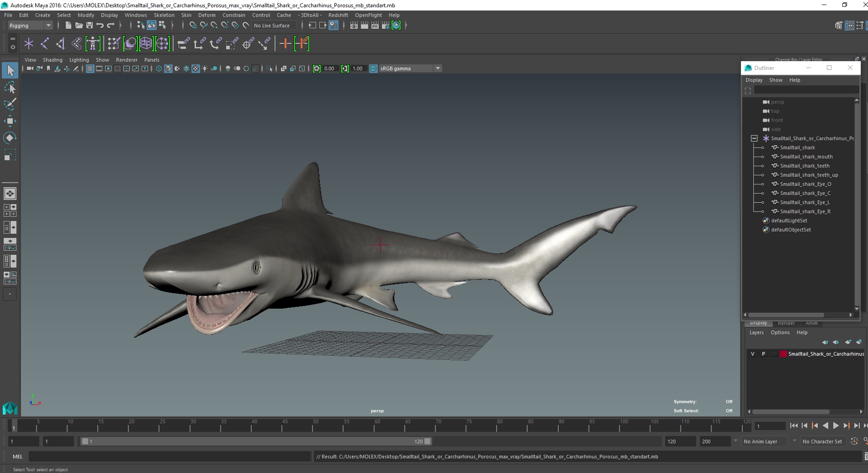Click the HumanIK character shelf icon
The image size is (868, 473).
click(x=93, y=44)
